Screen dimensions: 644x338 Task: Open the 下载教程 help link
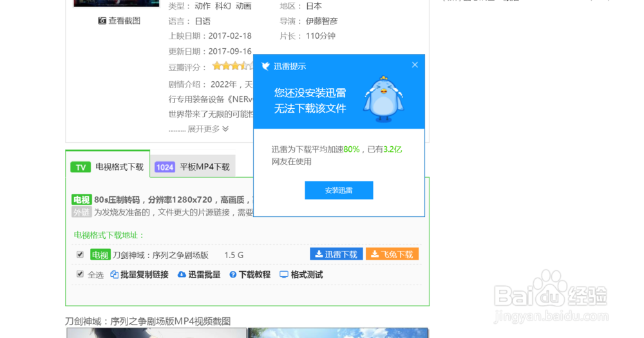pos(254,275)
